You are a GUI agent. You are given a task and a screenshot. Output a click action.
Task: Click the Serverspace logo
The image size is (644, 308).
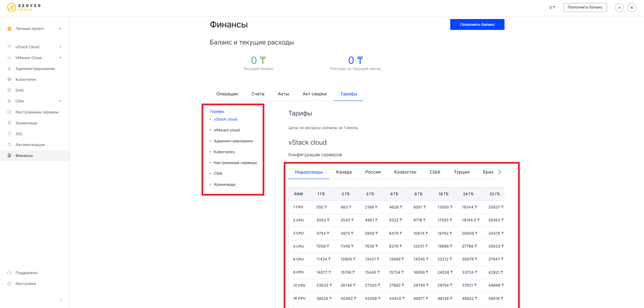(x=24, y=7)
